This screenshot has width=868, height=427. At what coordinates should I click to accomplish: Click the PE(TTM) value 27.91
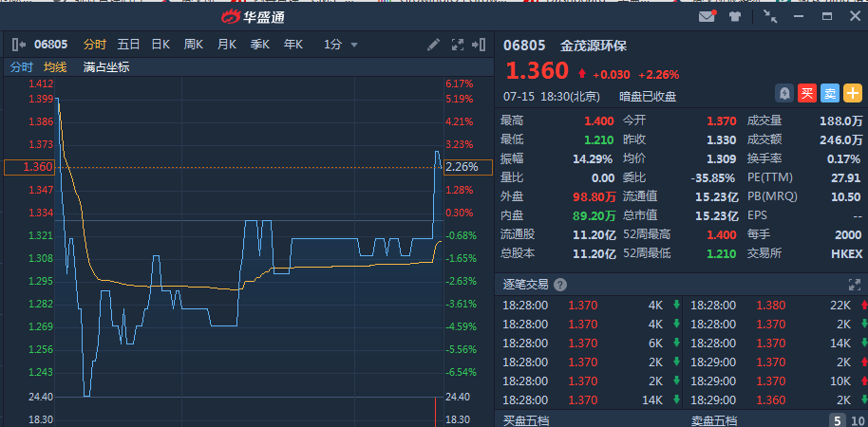click(846, 178)
